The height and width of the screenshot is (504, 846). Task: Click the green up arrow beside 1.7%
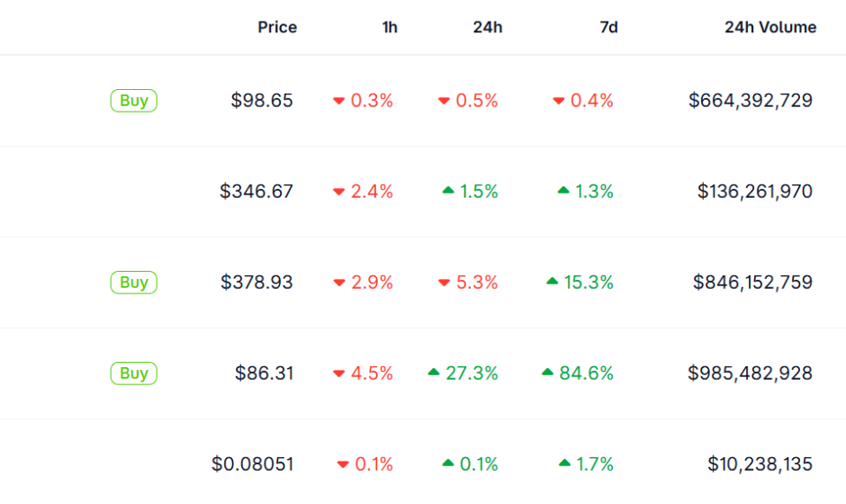tap(564, 463)
